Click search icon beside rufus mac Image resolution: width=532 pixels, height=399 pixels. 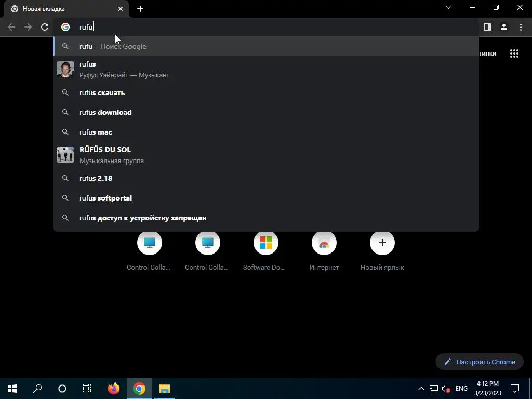(x=65, y=132)
